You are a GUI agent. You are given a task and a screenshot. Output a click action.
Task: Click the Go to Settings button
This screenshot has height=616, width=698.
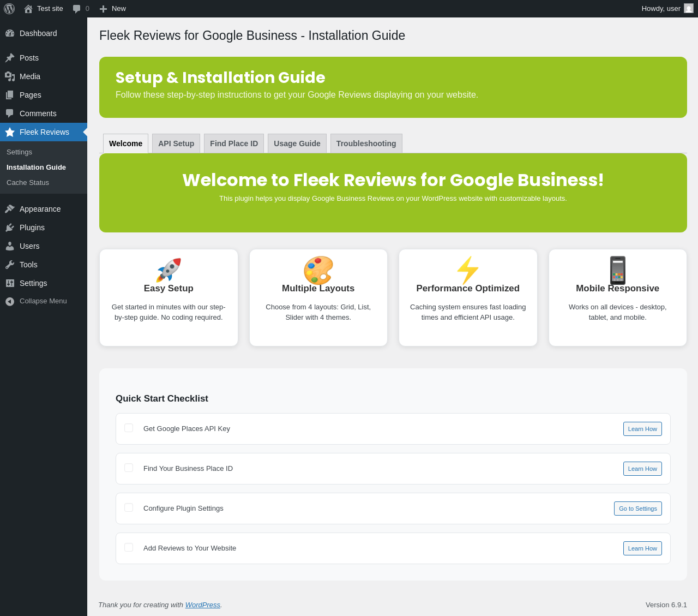pyautogui.click(x=637, y=509)
